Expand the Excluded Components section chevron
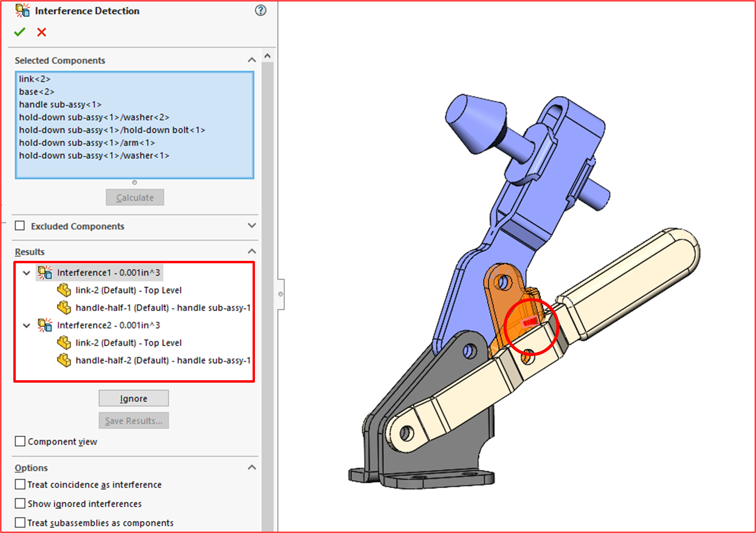This screenshot has height=533, width=756. [252, 225]
